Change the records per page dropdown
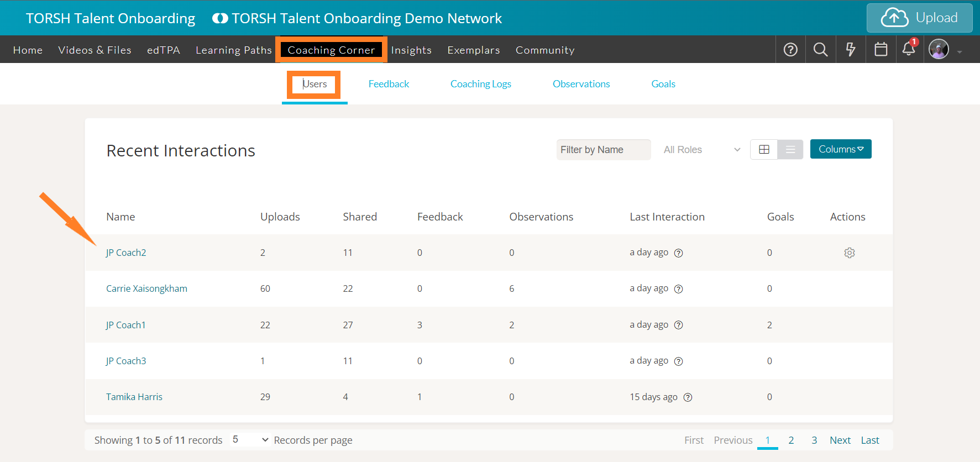The image size is (980, 462). point(250,440)
